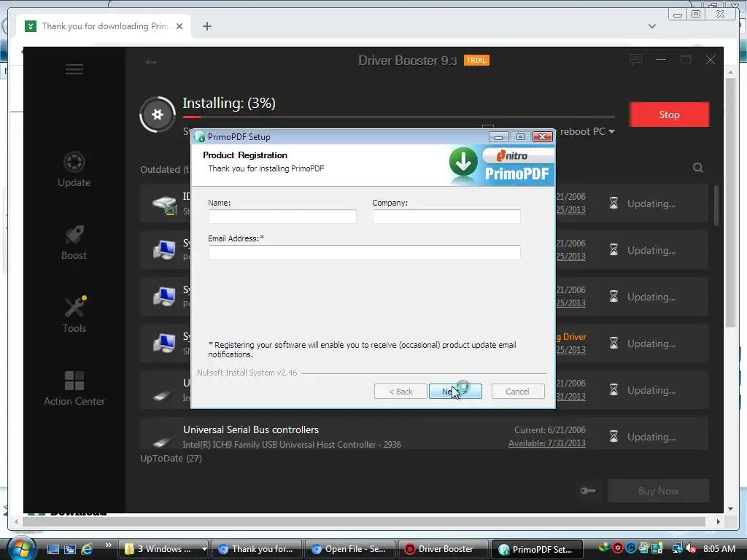Click the red Stop button
747x560 pixels.
pos(669,114)
